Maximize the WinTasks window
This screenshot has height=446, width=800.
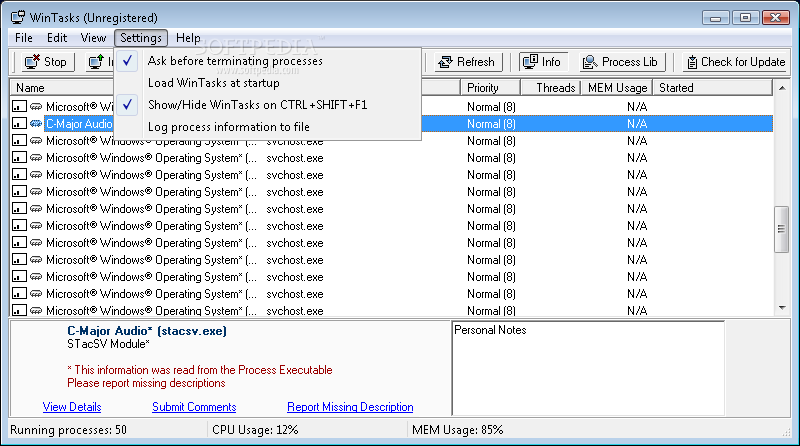[745, 18]
